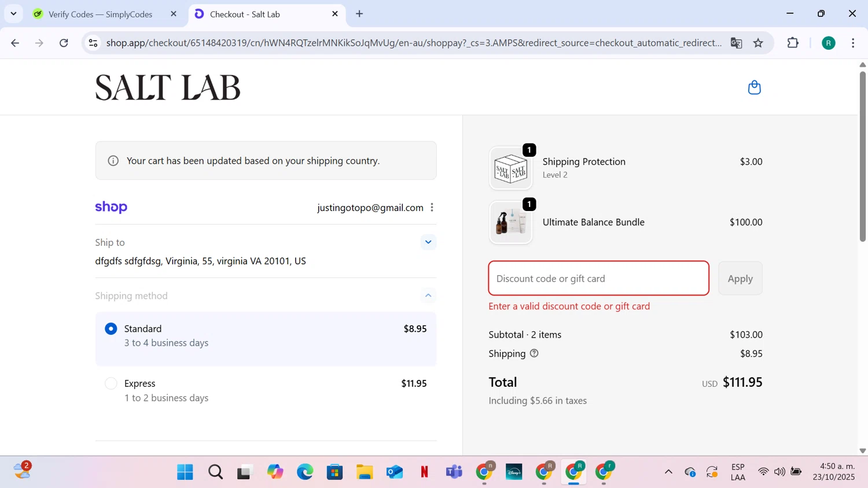Click the invalid discount code error message

(x=569, y=306)
